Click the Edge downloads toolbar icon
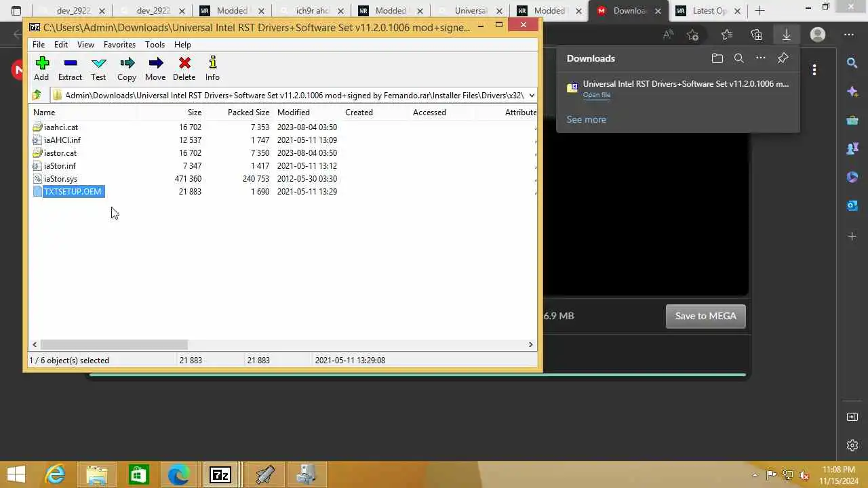Screen dimensions: 868x488 tap(787, 35)
